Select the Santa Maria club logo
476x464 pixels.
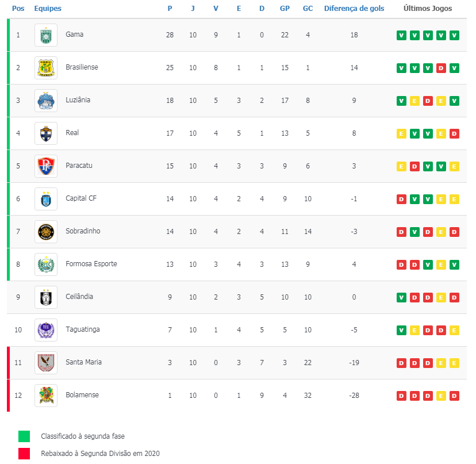pyautogui.click(x=46, y=363)
